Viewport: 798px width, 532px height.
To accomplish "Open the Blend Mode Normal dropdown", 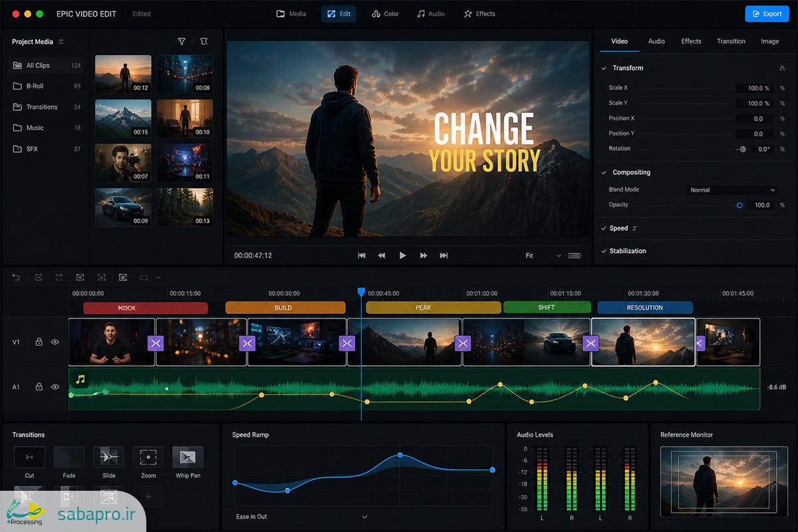I will tap(731, 190).
